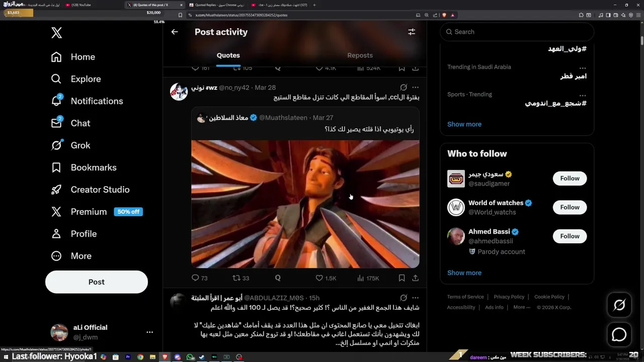The height and width of the screenshot is (362, 644).
Task: Click the Search field
Action: tap(517, 32)
